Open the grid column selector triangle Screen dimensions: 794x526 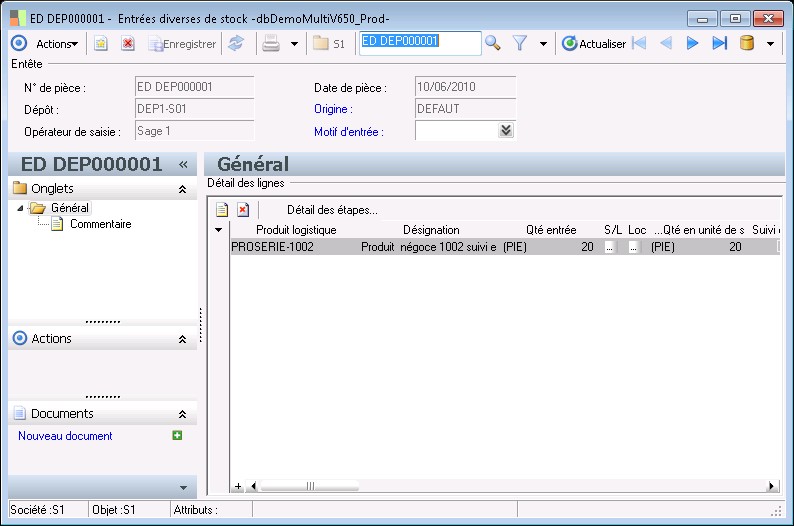coord(218,230)
